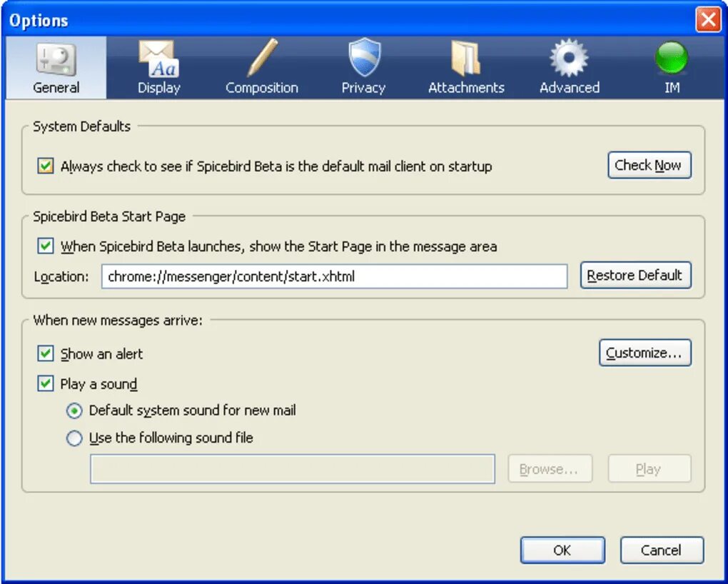Click the Location URL text field
Image resolution: width=728 pixels, height=584 pixels.
(x=334, y=276)
